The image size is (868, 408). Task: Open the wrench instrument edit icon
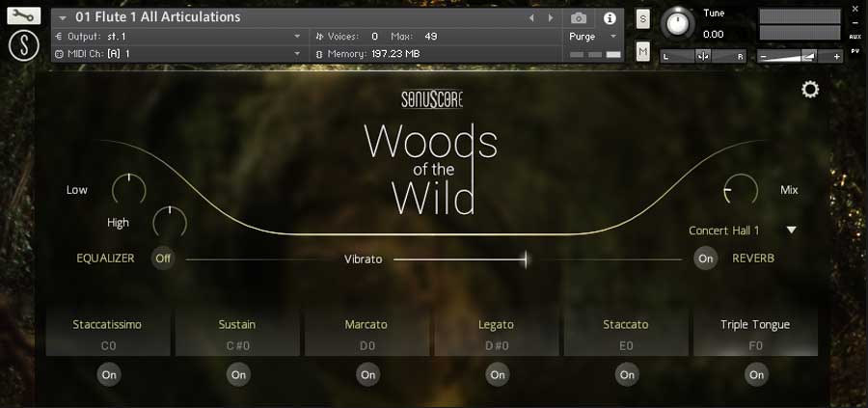(24, 16)
